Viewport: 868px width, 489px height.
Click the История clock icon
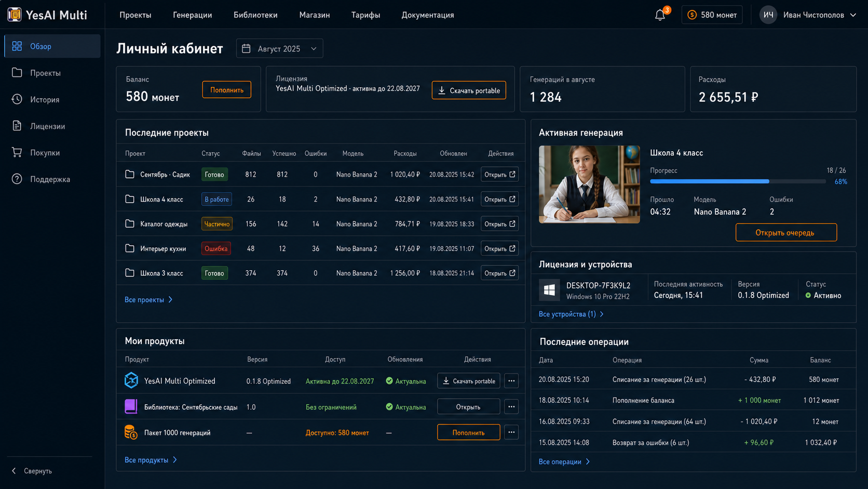17,99
